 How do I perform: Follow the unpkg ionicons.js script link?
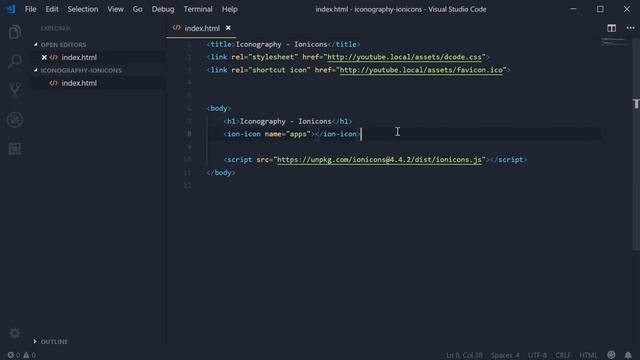click(379, 160)
